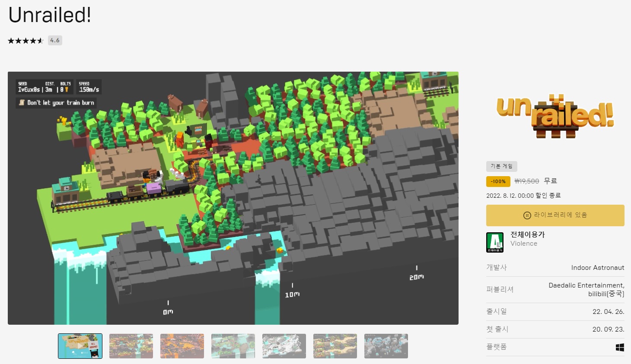Click the 무료 price text
The height and width of the screenshot is (364, 631).
coord(551,181)
